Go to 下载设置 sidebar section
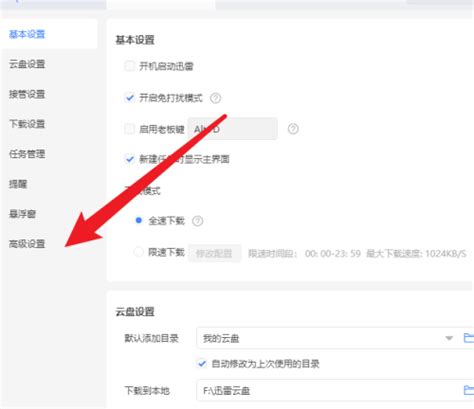The image size is (474, 409). coord(27,124)
